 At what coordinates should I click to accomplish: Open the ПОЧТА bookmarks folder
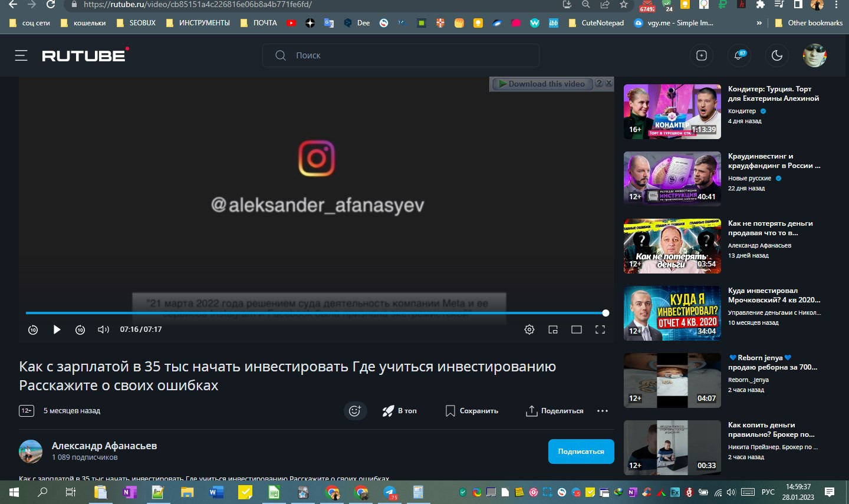point(259,23)
